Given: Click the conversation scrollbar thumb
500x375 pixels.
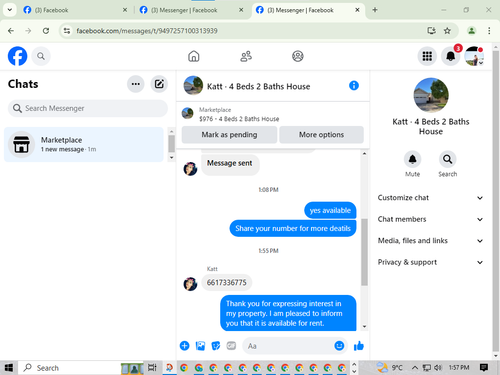Looking at the screenshot, I should 364,252.
